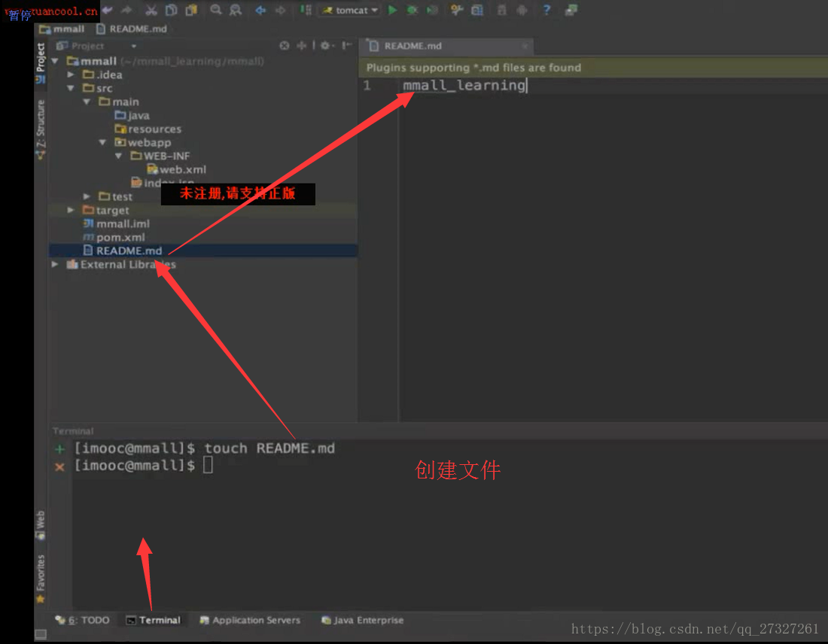Toggle the Project side tool window
The image size is (828, 644).
(40, 63)
